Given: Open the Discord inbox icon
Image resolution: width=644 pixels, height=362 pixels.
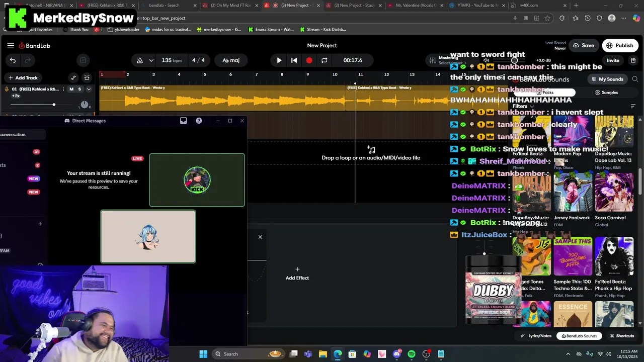Looking at the screenshot, I should pyautogui.click(x=183, y=121).
